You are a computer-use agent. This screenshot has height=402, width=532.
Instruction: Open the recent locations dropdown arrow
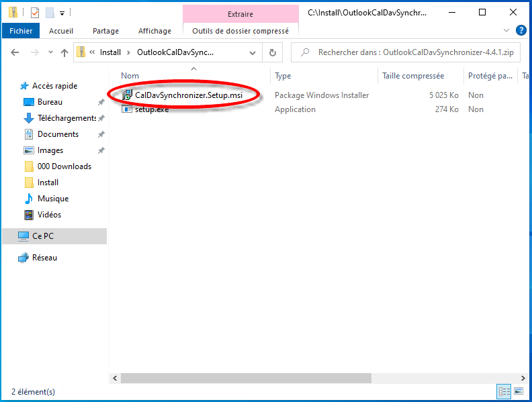50,52
